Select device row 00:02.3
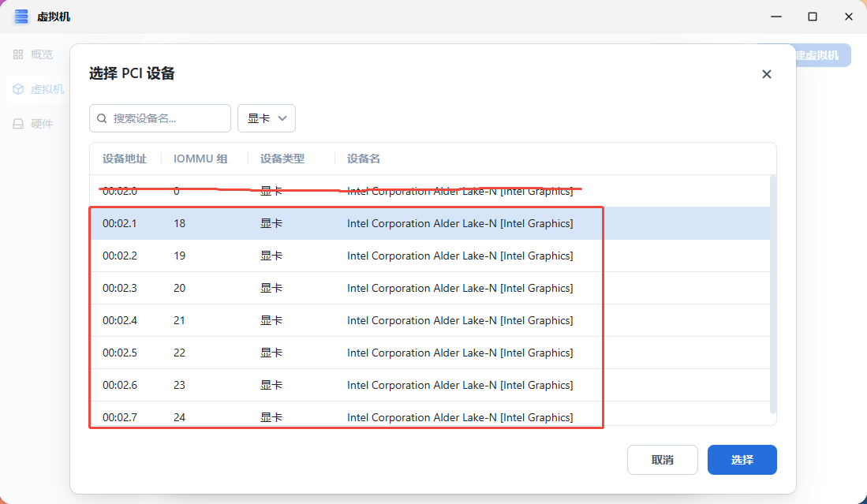Image resolution: width=867 pixels, height=504 pixels. tap(430, 288)
